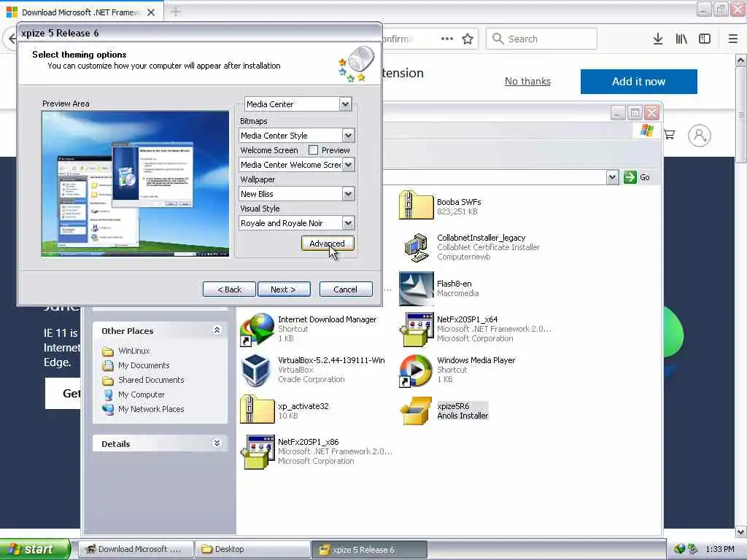Open the Firefox Library icon

coord(681,39)
